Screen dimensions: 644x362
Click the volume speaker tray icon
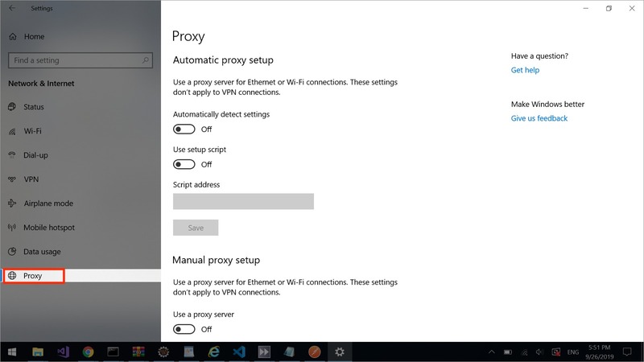tap(539, 352)
